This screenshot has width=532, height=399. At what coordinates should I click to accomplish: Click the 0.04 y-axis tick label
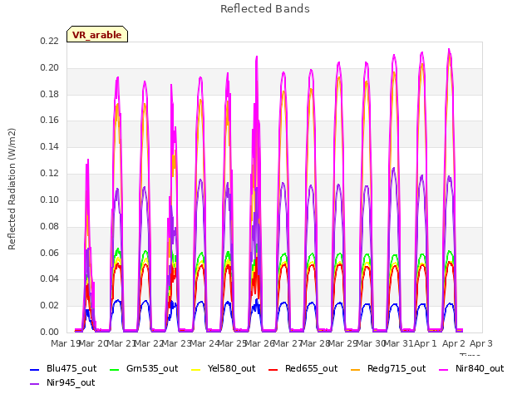point(49,279)
